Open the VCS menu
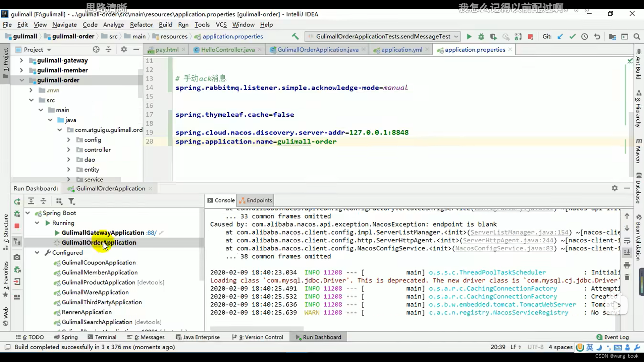Screen dimensions: 644x362 click(221, 24)
